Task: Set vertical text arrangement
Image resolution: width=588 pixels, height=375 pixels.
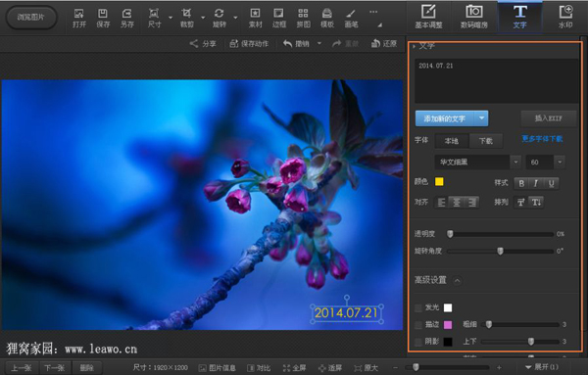Action: 536,203
